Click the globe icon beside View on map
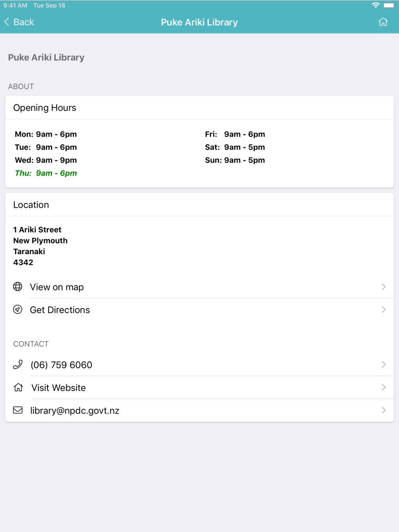399x532 pixels. tap(18, 287)
